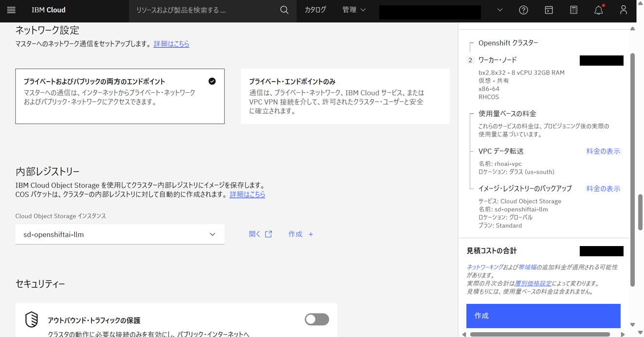Click the 名前: rhoai-vpc text
The height and width of the screenshot is (337, 644).
tap(500, 164)
